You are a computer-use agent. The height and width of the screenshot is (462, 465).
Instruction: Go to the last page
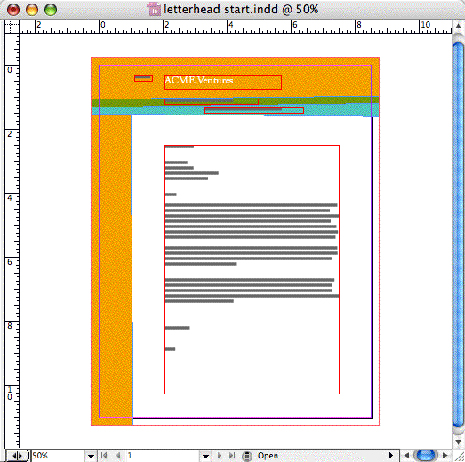pyautogui.click(x=232, y=455)
